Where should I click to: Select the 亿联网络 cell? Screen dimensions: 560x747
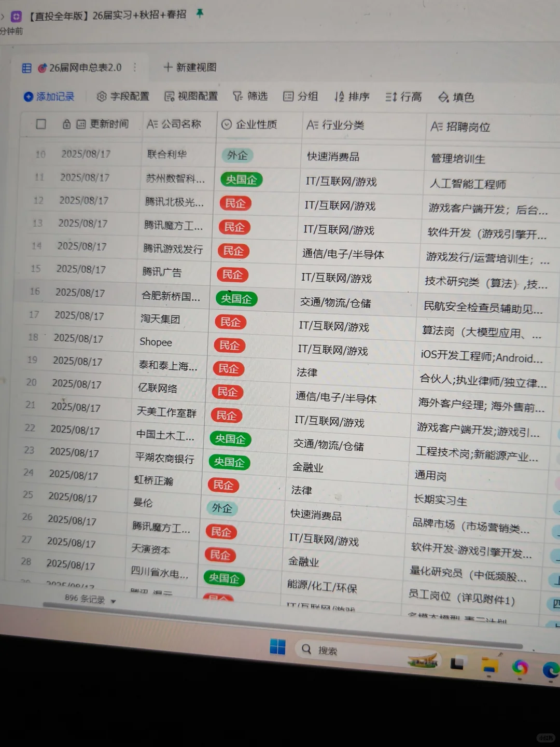click(x=158, y=388)
